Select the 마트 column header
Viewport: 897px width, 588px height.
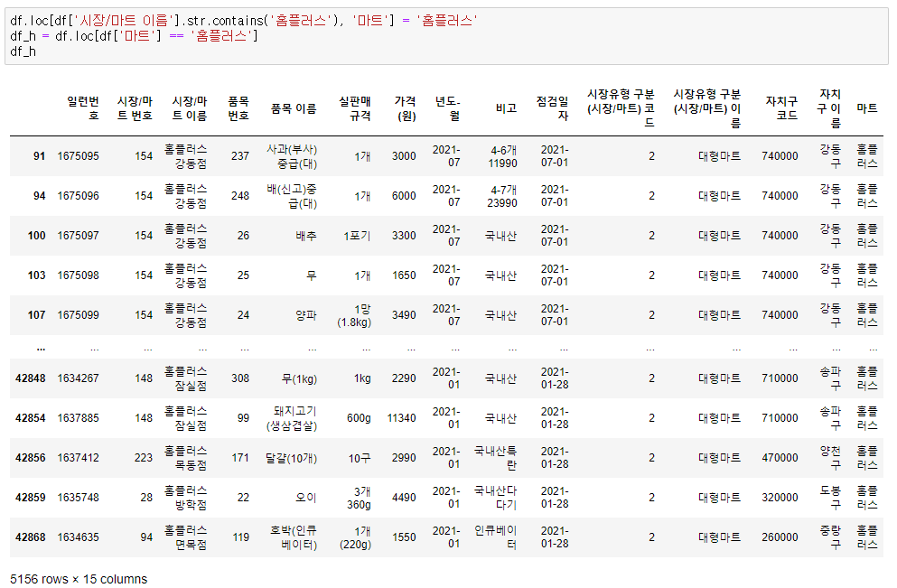[866, 108]
